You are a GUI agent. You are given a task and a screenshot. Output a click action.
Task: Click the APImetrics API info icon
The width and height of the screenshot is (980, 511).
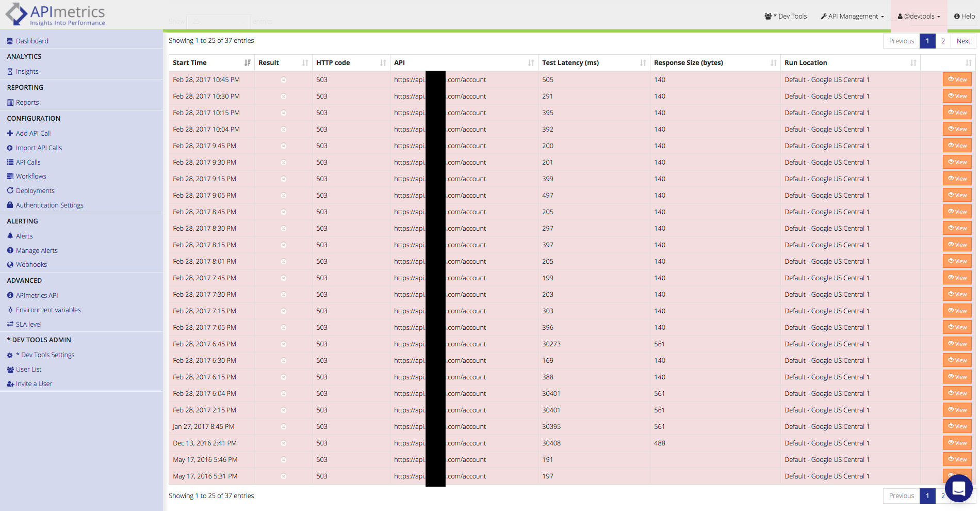[x=10, y=295]
